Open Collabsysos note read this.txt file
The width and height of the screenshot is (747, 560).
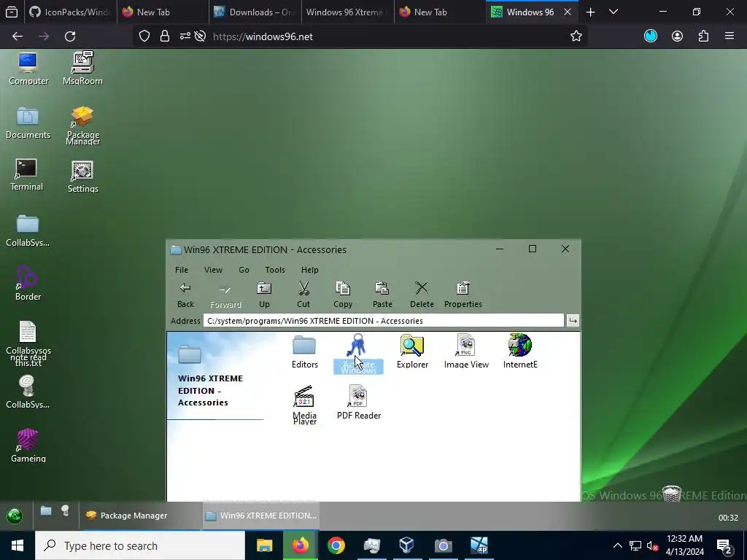(28, 344)
